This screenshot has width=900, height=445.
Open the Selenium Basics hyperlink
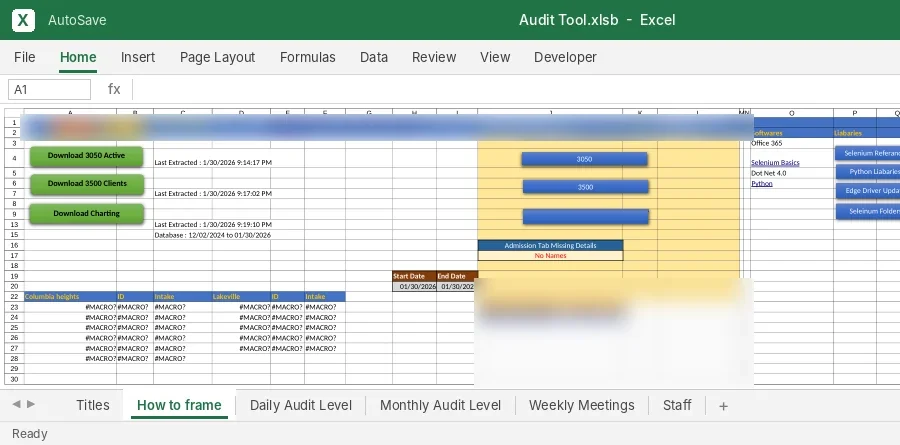pos(775,162)
